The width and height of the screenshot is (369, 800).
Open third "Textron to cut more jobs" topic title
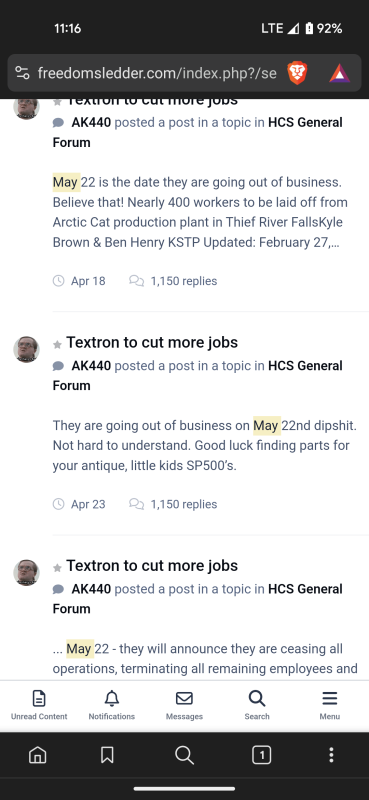[152, 566]
